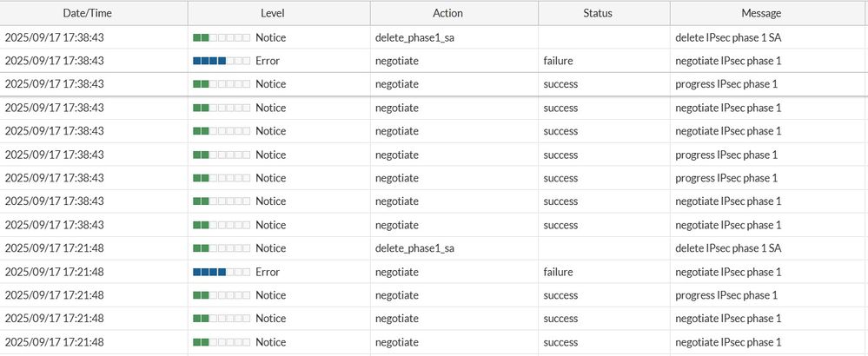Click Notice severity bar in topmost log row

click(x=222, y=37)
